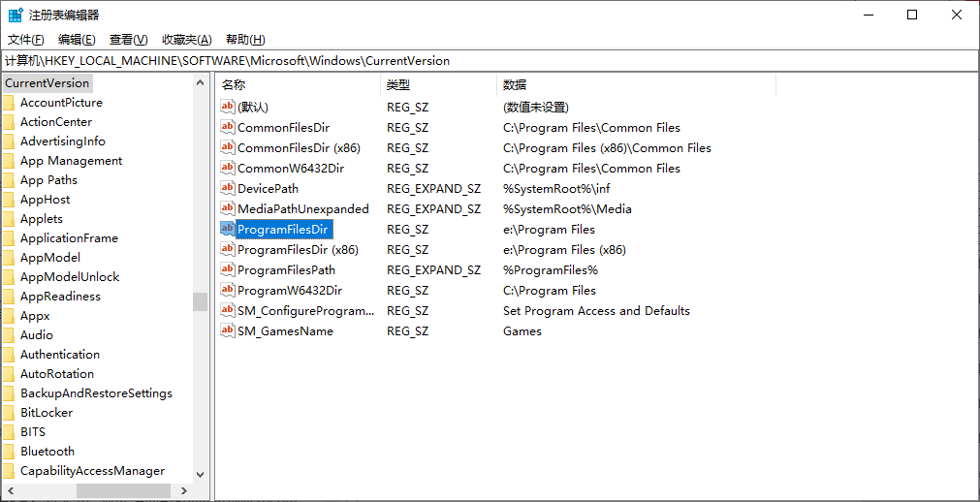Sort by the 名称 column header
Viewport: 980px width, 502px height.
(x=299, y=85)
